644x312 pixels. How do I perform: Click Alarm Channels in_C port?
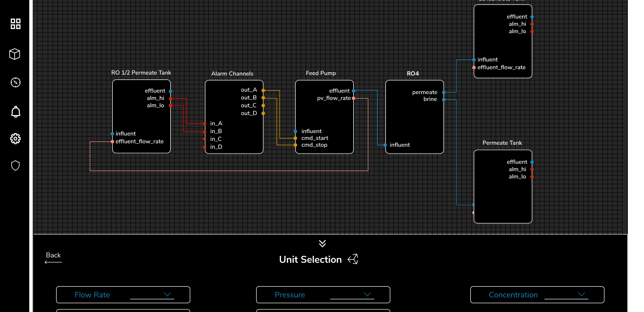point(205,139)
